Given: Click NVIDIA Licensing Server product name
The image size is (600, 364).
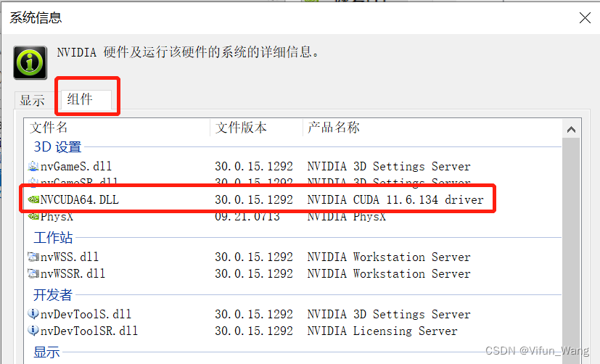Looking at the screenshot, I should (382, 331).
